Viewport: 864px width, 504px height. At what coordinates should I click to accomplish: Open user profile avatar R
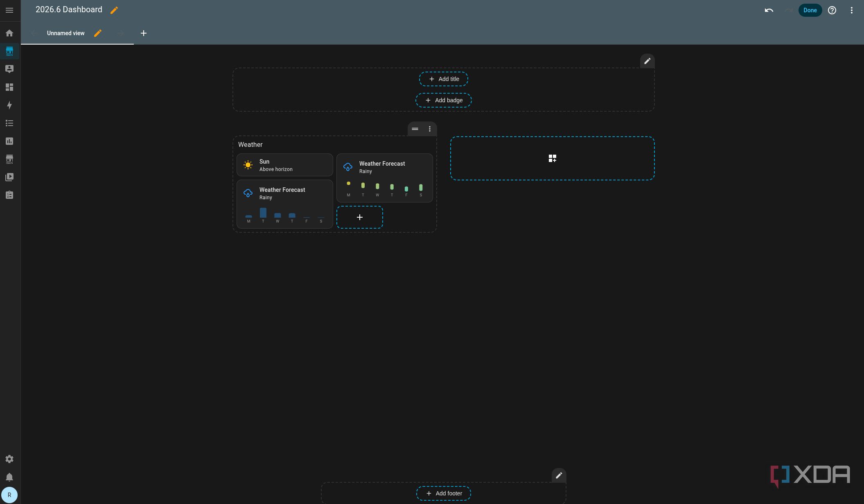click(9, 495)
